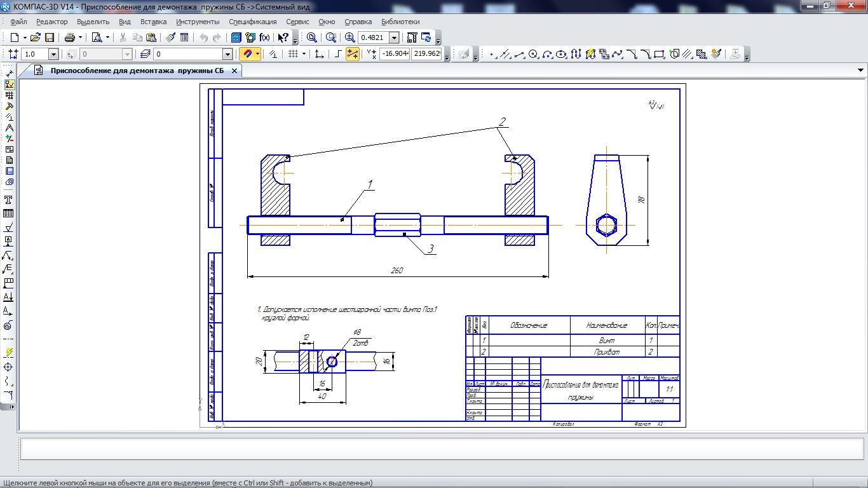
Task: Open the view scale 1.0 dropdown
Action: click(53, 55)
